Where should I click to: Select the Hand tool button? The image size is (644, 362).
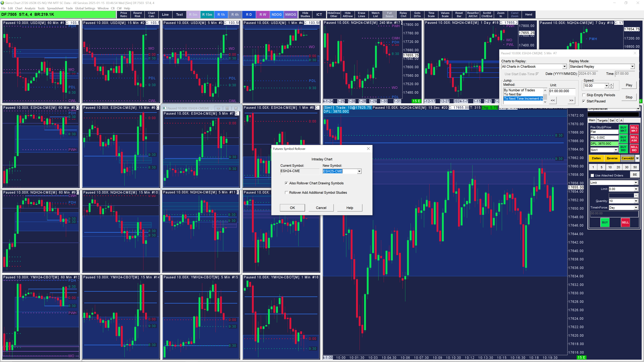(x=528, y=14)
